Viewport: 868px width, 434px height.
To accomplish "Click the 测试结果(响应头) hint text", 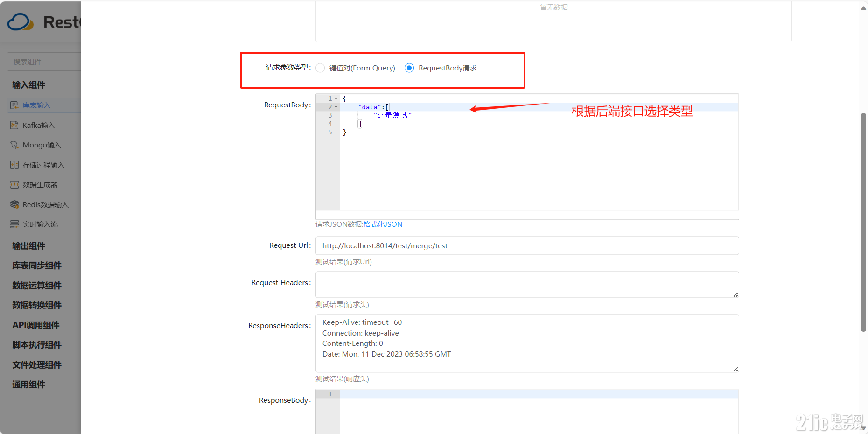I will click(x=342, y=379).
